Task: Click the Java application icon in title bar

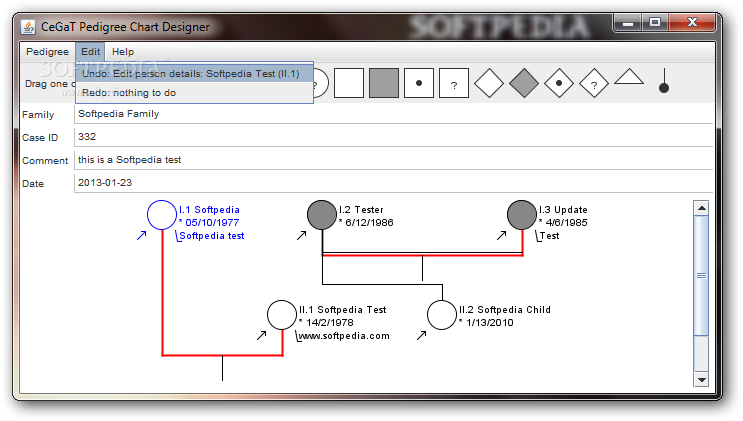Action: coord(28,27)
